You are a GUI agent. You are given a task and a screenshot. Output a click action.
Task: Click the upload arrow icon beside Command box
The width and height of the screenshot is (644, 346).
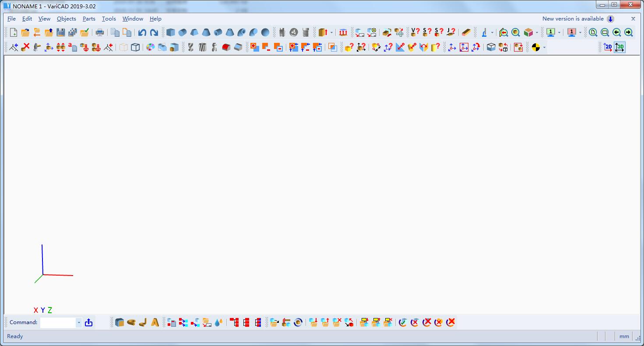tap(89, 322)
